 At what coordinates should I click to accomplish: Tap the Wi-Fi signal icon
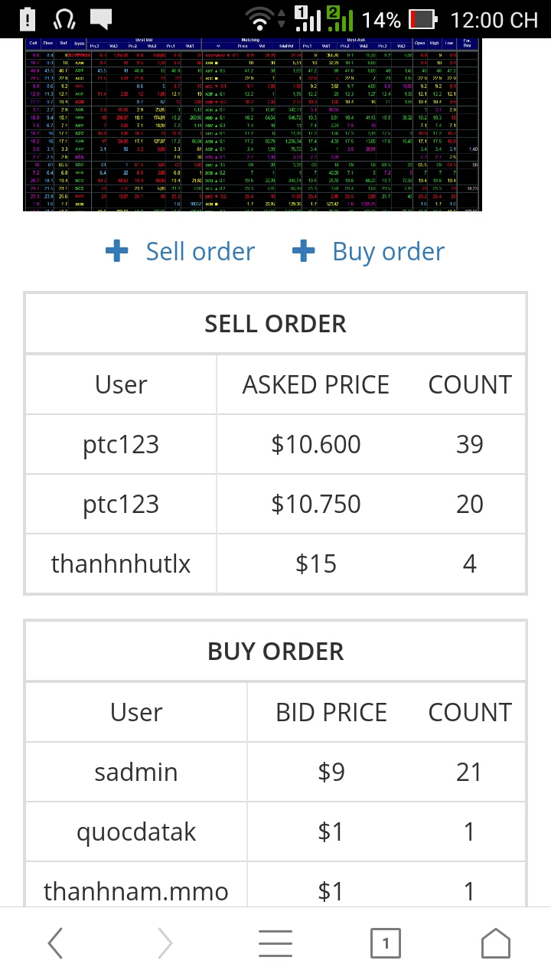[x=262, y=19]
